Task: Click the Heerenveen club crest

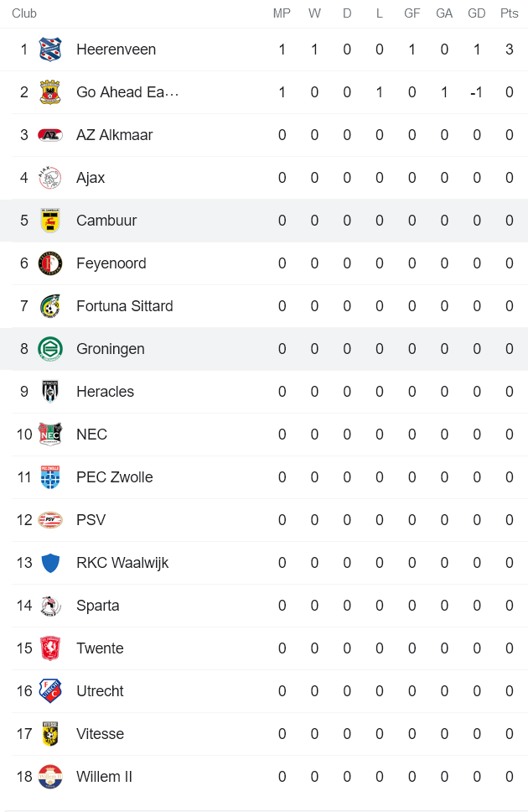Action: 50,49
